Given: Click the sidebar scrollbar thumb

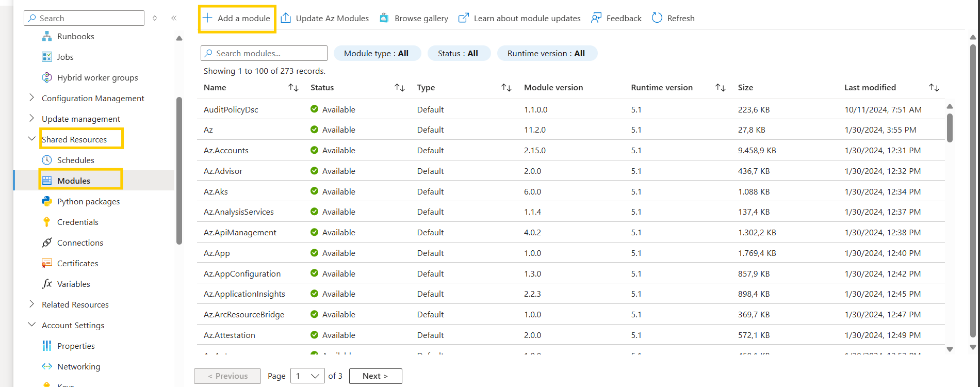Looking at the screenshot, I should (179, 170).
